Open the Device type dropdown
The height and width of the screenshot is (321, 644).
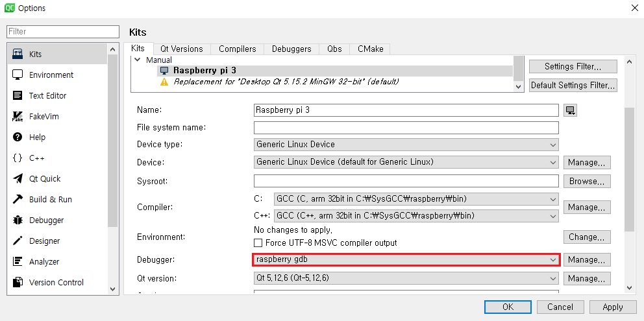tap(406, 145)
